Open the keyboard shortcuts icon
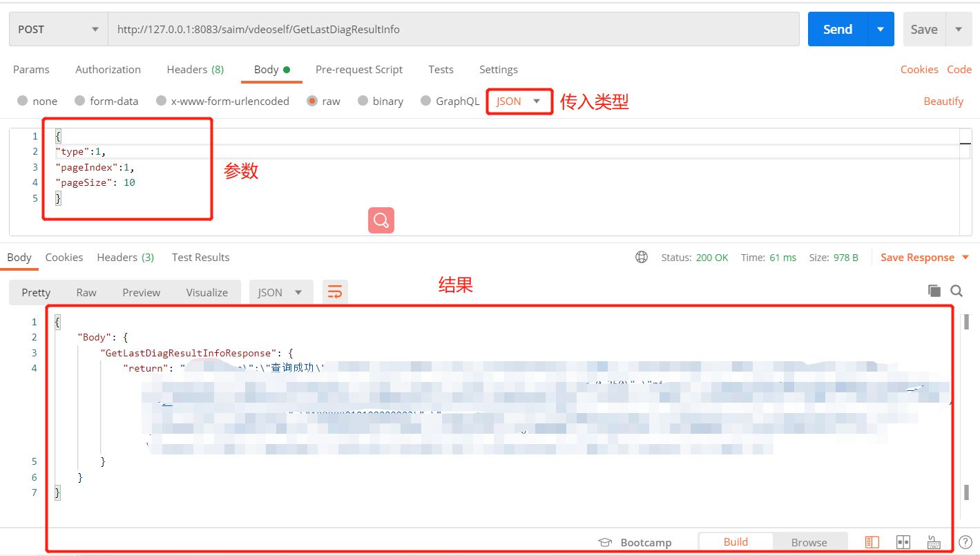Viewport: 980px width, 556px height. pyautogui.click(x=934, y=541)
